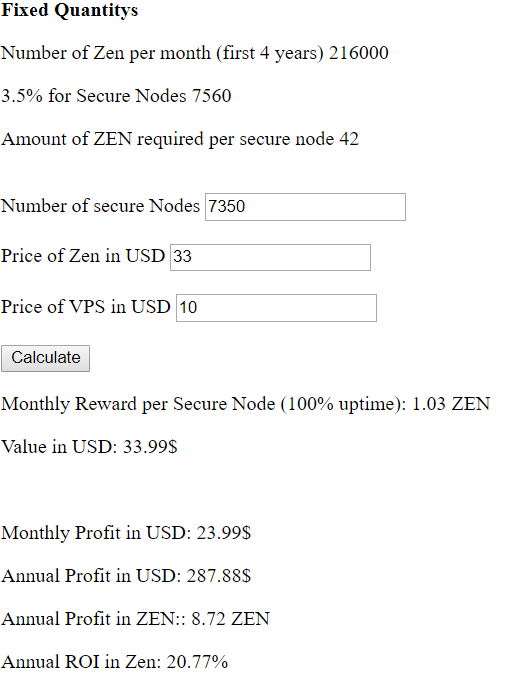529x694 pixels.
Task: Click the 3.5% for Secure Nodes line
Action: (116, 96)
